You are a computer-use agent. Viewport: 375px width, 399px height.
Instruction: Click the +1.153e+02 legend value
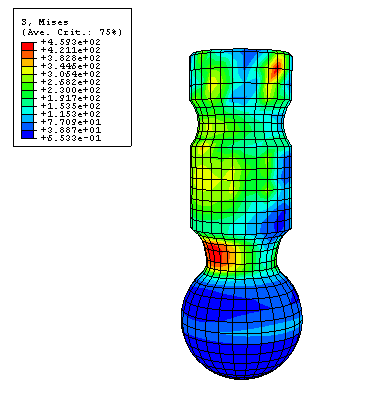point(71,114)
